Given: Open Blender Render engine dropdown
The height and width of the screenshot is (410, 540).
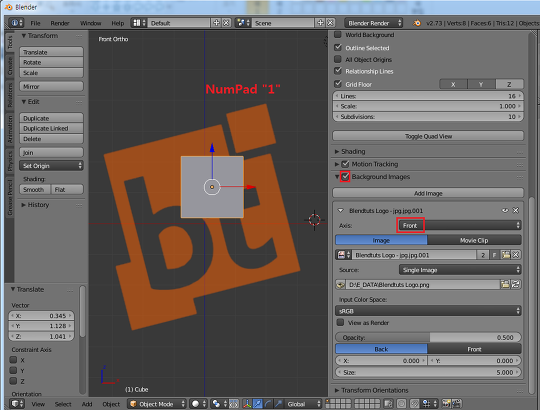Looking at the screenshot, I should tap(374, 23).
